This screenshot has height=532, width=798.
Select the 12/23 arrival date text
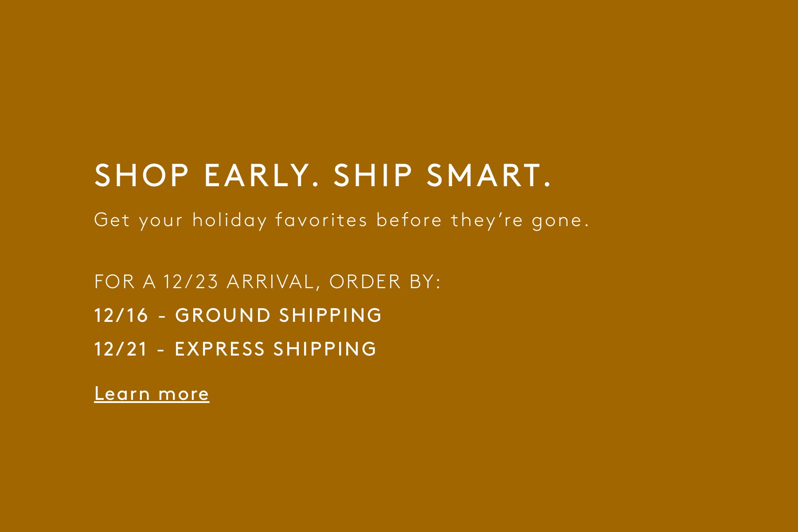191,282
